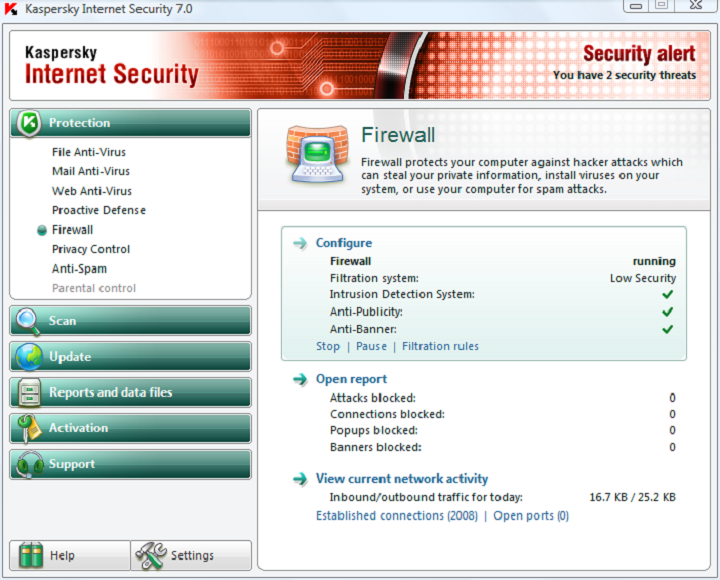Click the Anti-Banner green checkmark
Image resolution: width=720 pixels, height=580 pixels.
[x=668, y=329]
